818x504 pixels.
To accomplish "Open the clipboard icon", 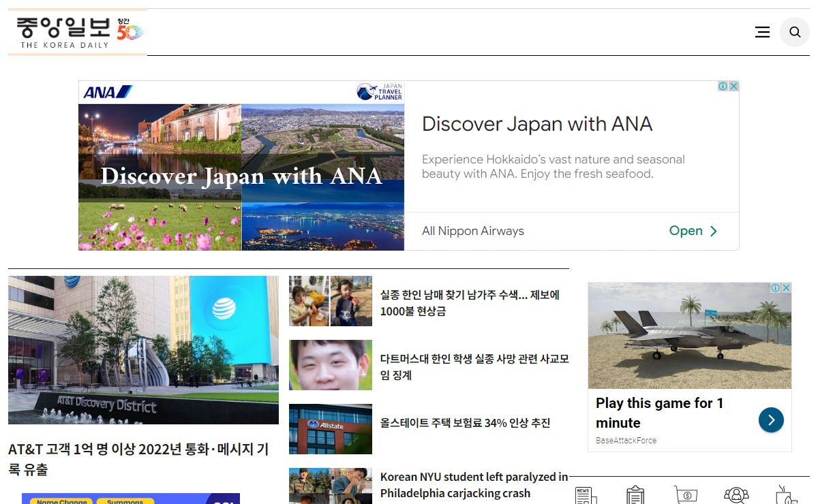I will pos(635,495).
